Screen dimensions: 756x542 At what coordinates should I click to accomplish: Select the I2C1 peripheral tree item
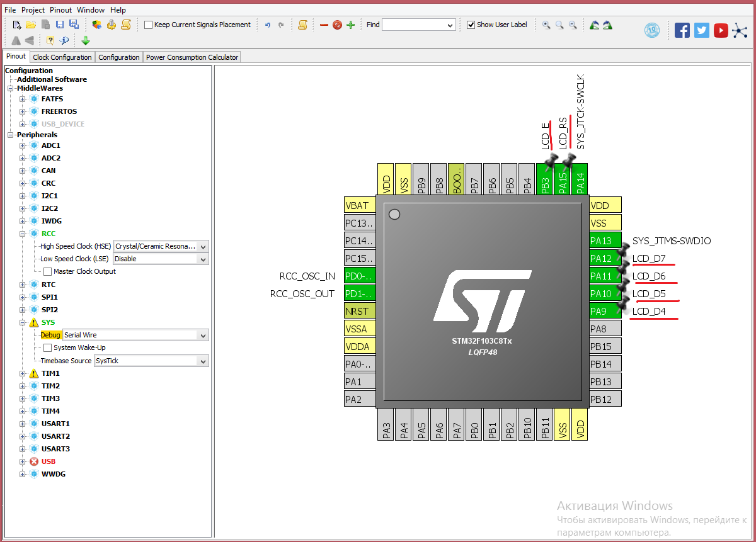(51, 196)
